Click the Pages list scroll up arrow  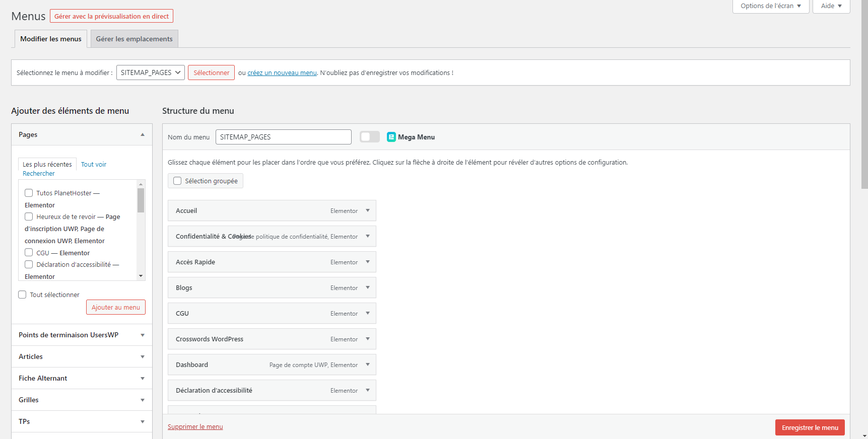click(x=141, y=184)
